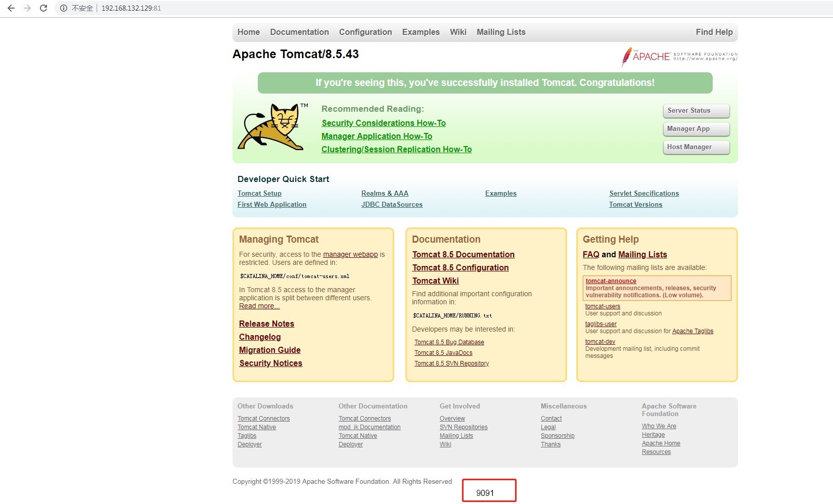
Task: Open the Tomcat Versions link
Action: (635, 204)
